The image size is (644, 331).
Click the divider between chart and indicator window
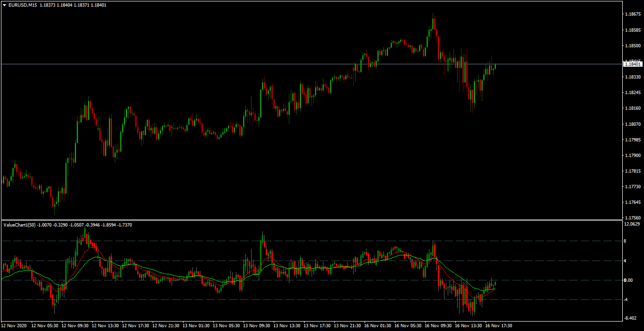[311, 220]
